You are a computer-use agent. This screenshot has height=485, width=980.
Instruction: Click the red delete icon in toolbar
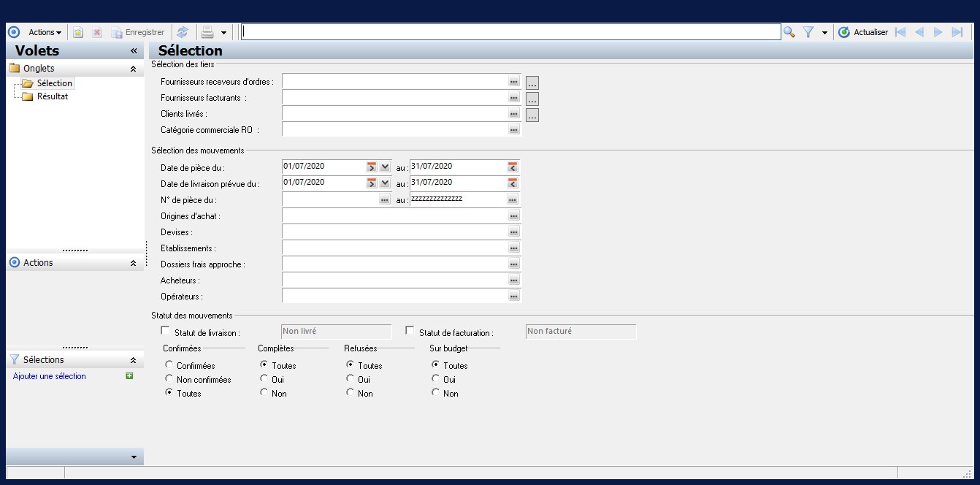tap(97, 33)
